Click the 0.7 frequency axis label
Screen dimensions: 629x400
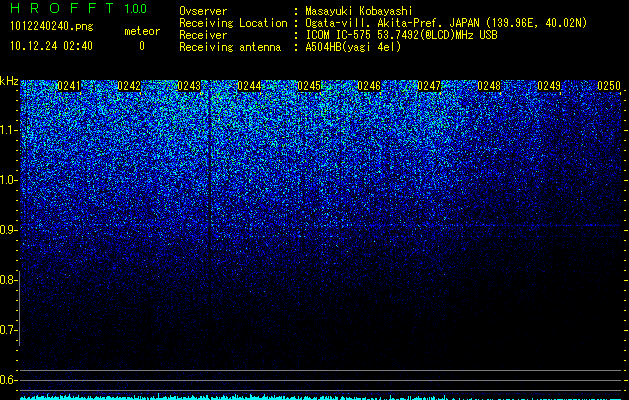(x=8, y=330)
